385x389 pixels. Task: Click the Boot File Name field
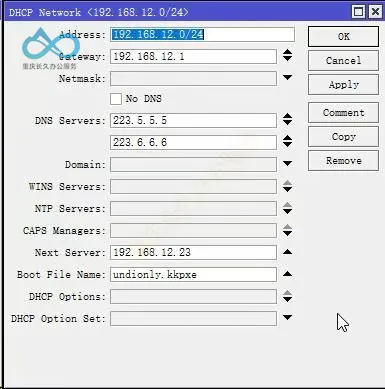click(193, 274)
